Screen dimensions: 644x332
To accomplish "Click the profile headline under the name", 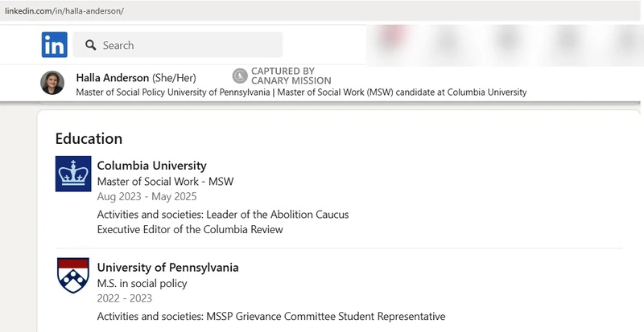I will coord(301,92).
